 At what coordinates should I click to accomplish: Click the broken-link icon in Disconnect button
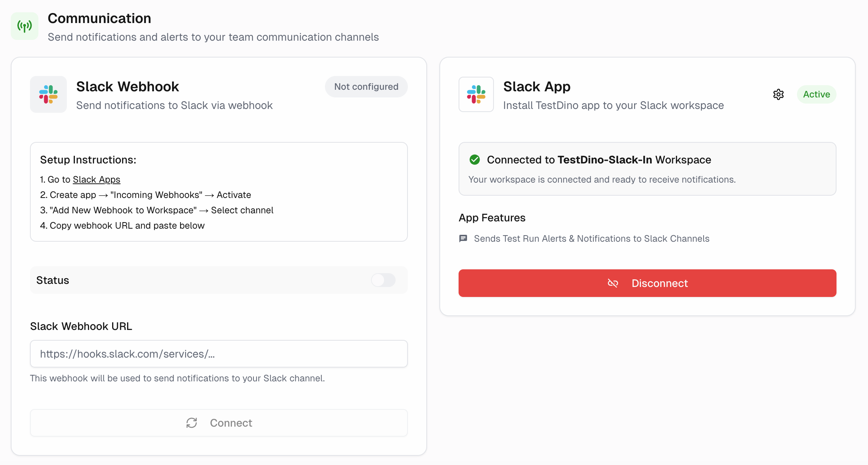pyautogui.click(x=613, y=283)
